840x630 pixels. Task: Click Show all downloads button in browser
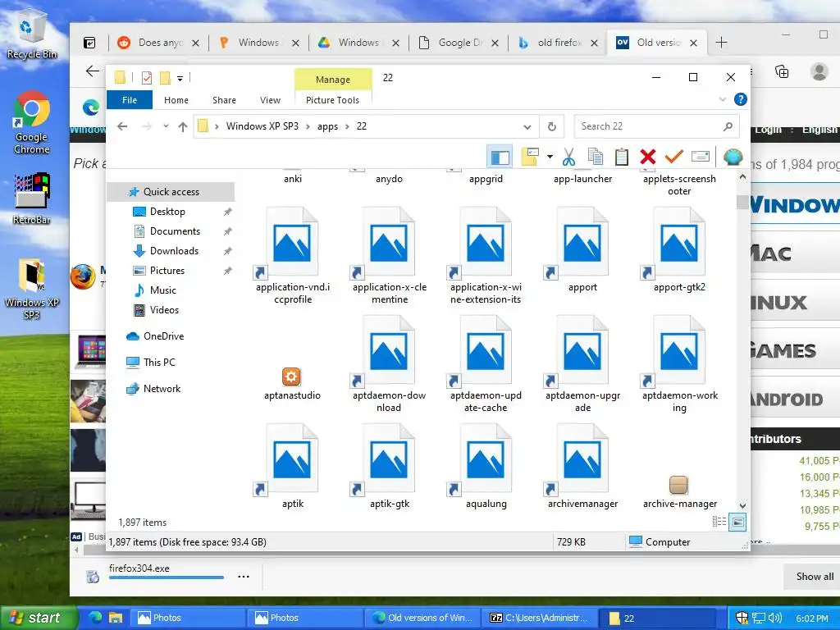pyautogui.click(x=815, y=577)
